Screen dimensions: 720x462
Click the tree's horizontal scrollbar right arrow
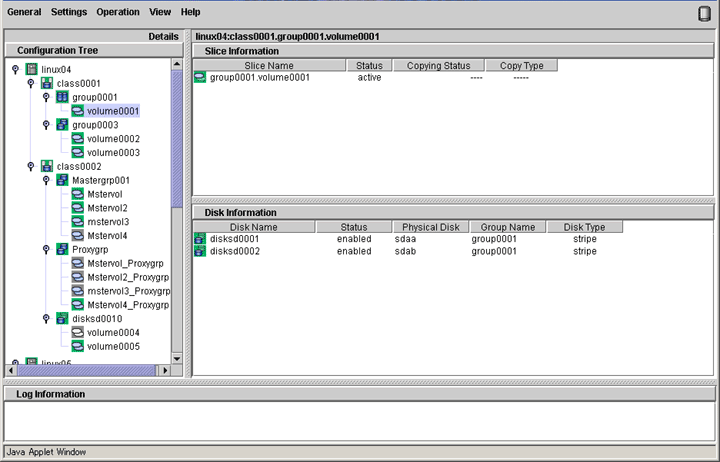164,370
